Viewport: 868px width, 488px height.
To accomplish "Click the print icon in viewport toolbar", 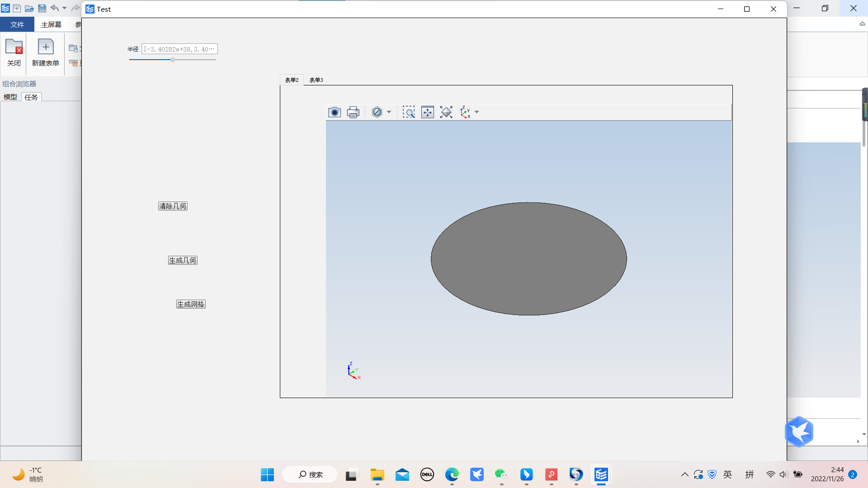I will (353, 112).
